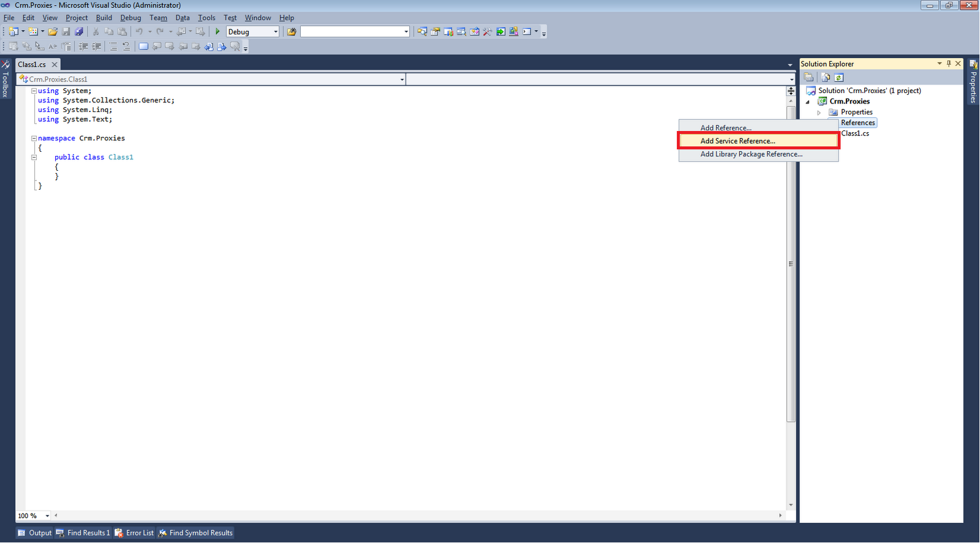The width and height of the screenshot is (980, 543).
Task: Collapse the Crm.Proxies project node
Action: coord(808,102)
